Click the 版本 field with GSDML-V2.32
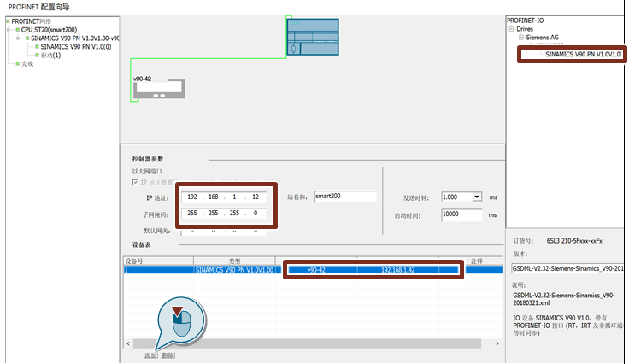This screenshot has height=364, width=629. pyautogui.click(x=567, y=268)
